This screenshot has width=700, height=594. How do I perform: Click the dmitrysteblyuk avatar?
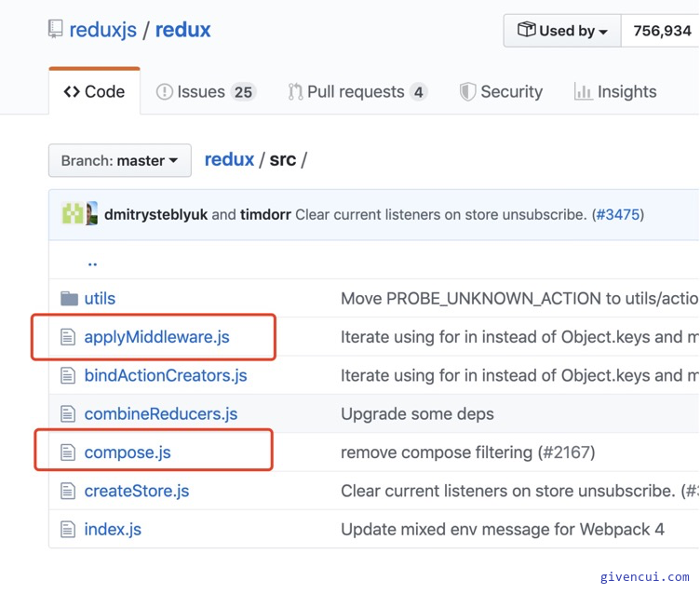tap(73, 213)
